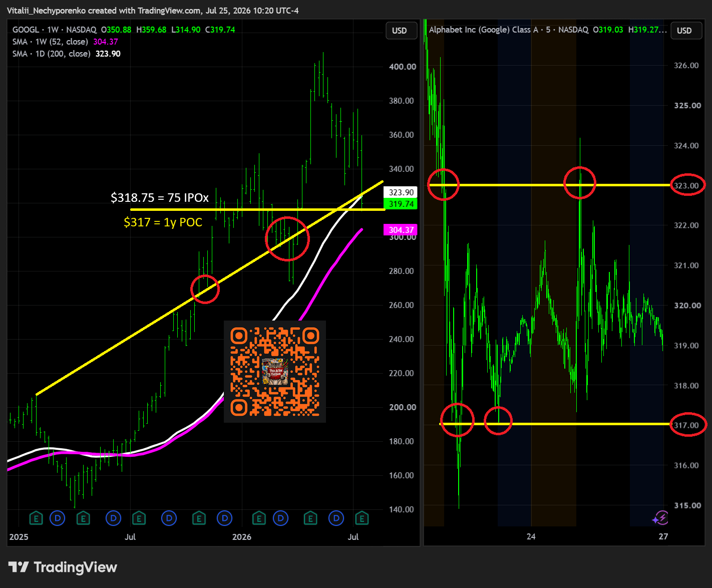The width and height of the screenshot is (712, 588).
Task: Click the 360.00 price axis label
Action: pyautogui.click(x=402, y=135)
